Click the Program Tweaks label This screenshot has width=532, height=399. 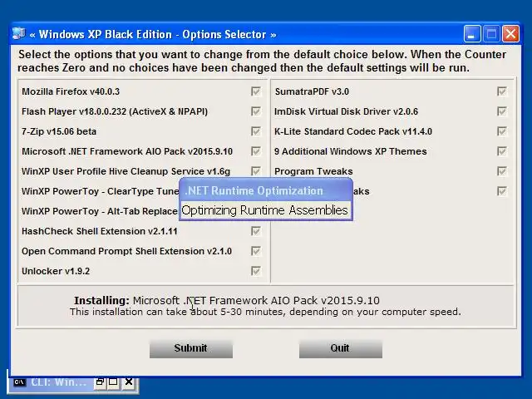tap(313, 171)
